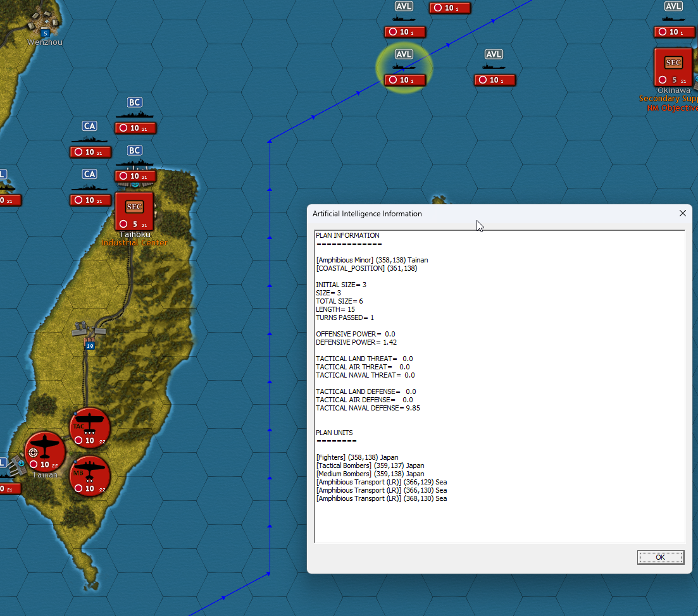698x616 pixels.
Task: Click the Wenzhou city label
Action: click(x=44, y=42)
